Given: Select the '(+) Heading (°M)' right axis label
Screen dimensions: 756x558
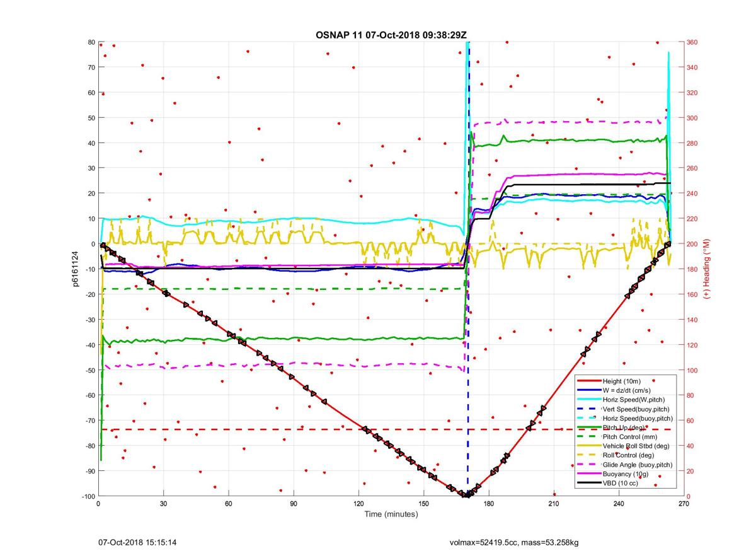Looking at the screenshot, I should click(707, 269).
